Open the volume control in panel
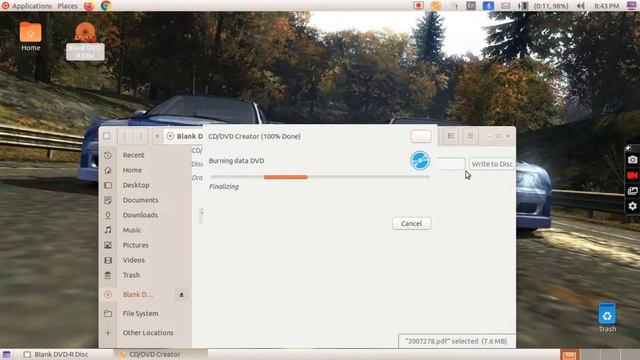 click(581, 6)
